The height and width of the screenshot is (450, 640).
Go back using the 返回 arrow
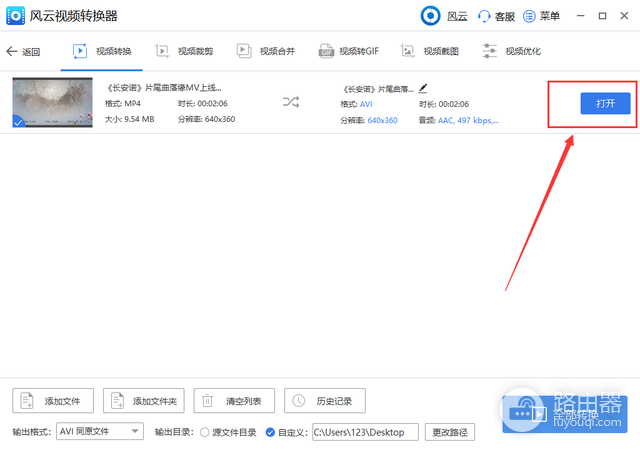(11, 51)
